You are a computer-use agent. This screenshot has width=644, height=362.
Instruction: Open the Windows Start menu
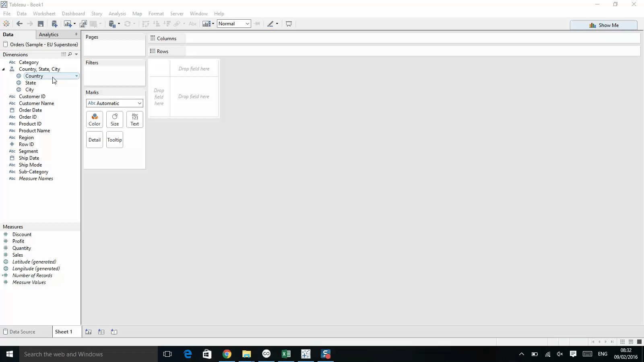click(10, 354)
